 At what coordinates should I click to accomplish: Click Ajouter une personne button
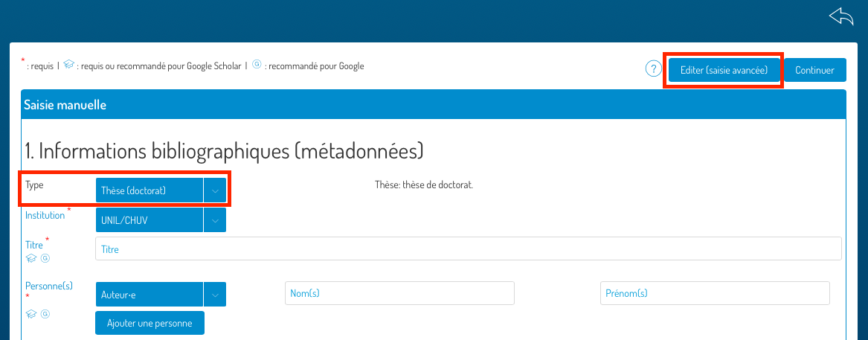click(x=150, y=324)
